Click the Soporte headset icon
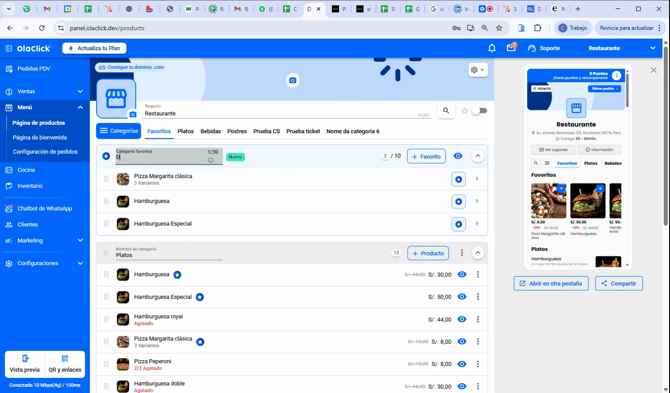 532,48
